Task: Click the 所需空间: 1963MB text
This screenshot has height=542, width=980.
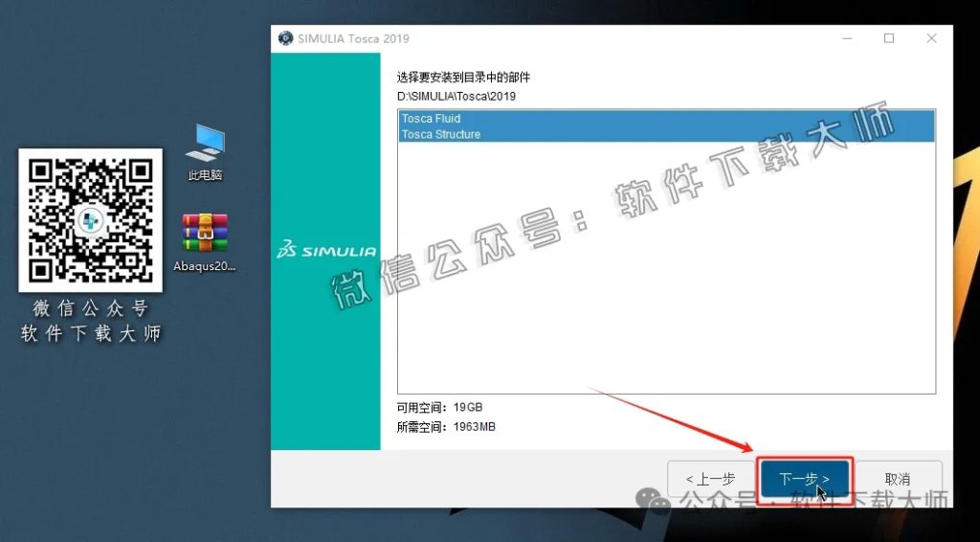Action: coord(446,427)
